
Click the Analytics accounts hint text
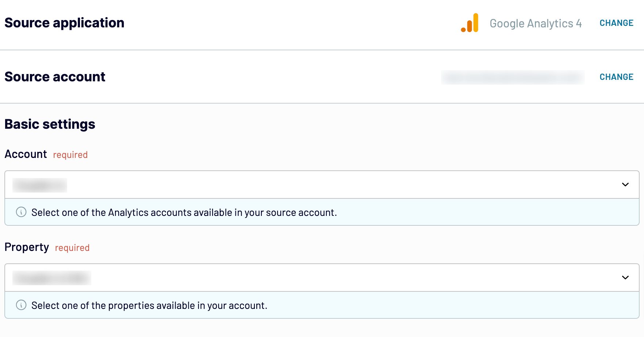coord(184,212)
